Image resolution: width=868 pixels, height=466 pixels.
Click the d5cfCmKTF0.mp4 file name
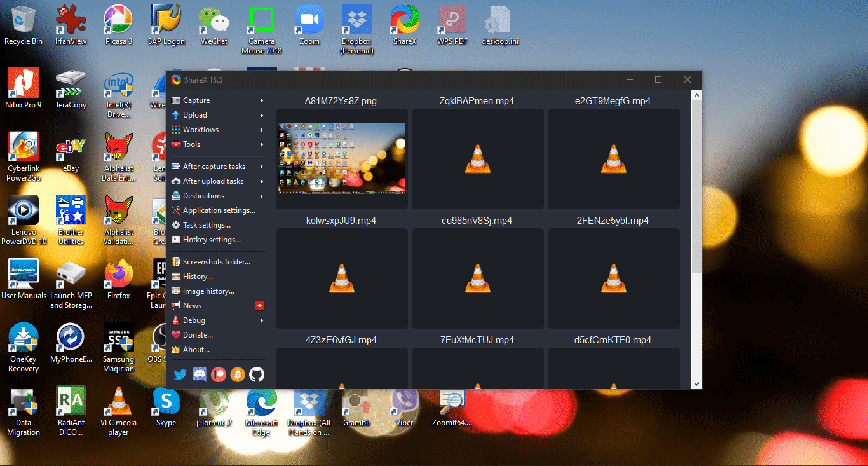click(613, 340)
